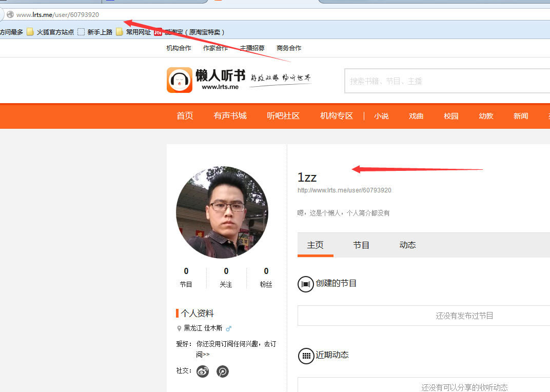Viewport: 550px width, 392px height.
Task: Open the 常用网址 bookmark folder
Action: click(133, 32)
